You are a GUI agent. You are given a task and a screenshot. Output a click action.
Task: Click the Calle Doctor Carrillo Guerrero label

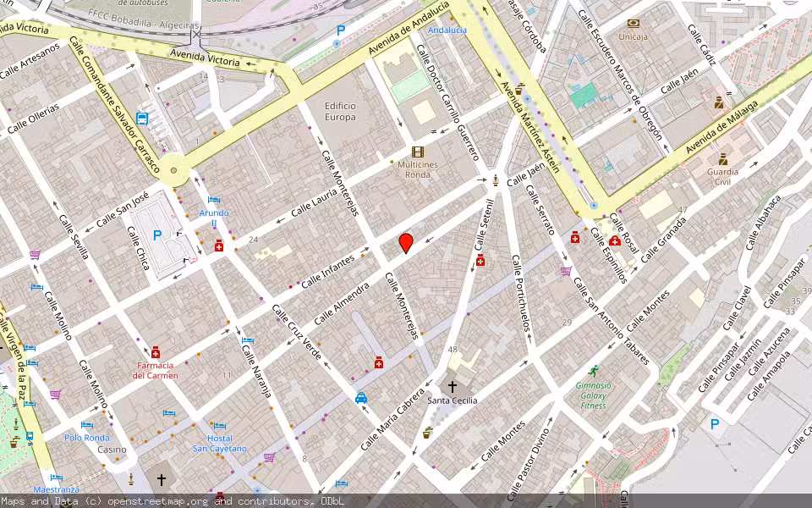[449, 102]
